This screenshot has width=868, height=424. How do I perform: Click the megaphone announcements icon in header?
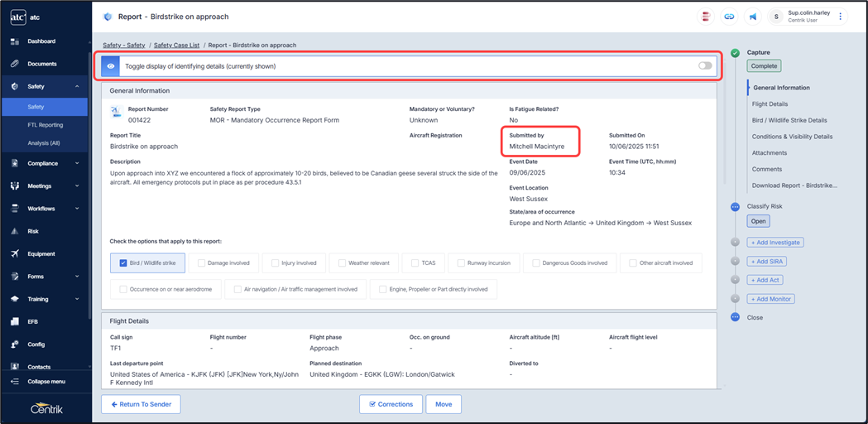752,17
